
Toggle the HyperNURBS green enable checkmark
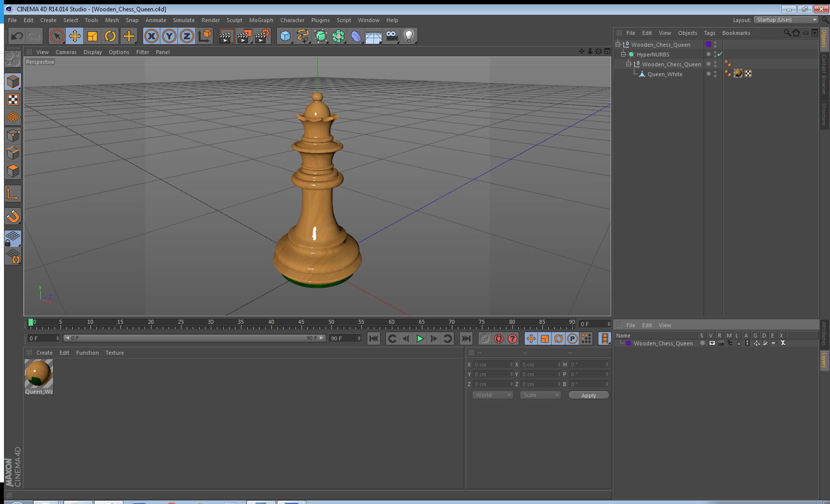click(720, 54)
